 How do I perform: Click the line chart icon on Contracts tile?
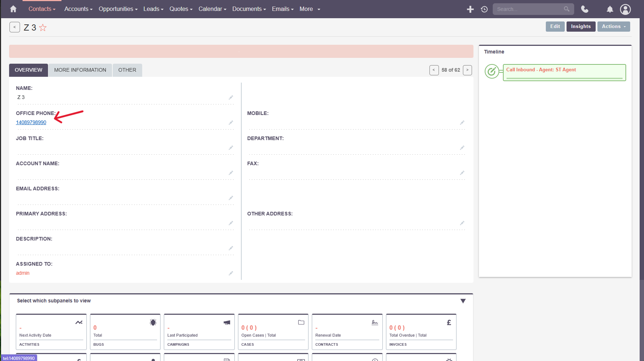(375, 322)
